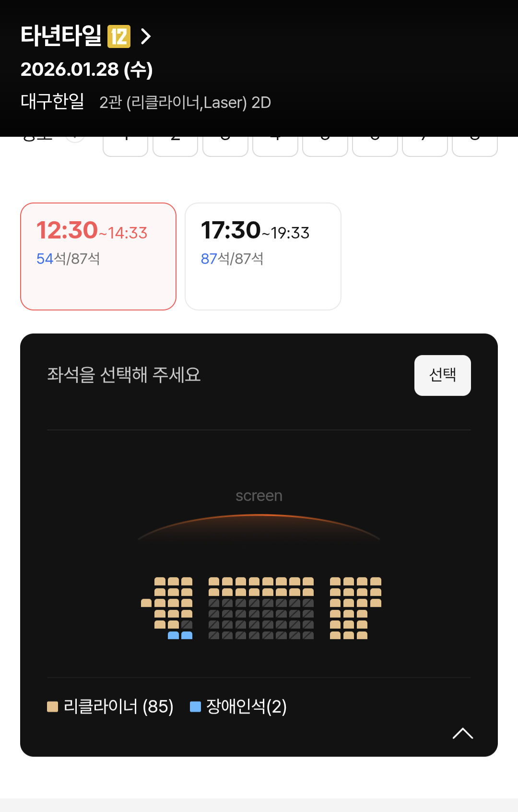518x812 pixels.
Task: Choose the left blue accessible seat
Action: click(173, 635)
